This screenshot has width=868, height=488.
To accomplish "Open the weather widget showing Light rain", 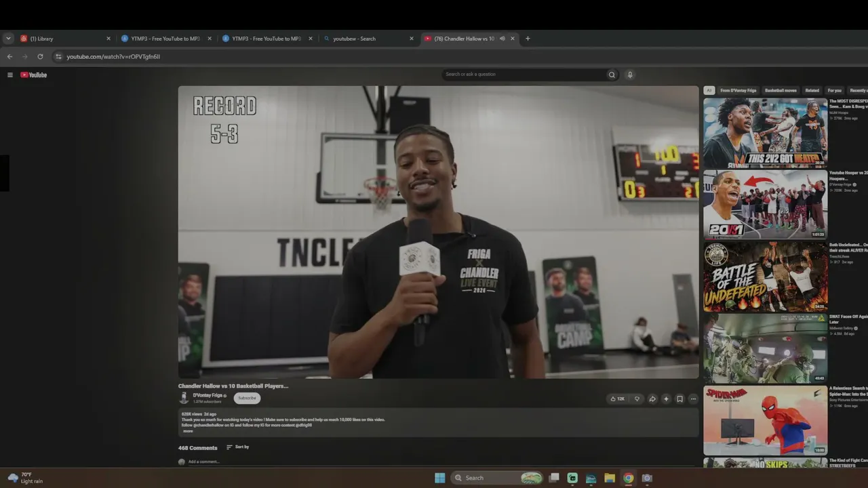I will (x=25, y=478).
